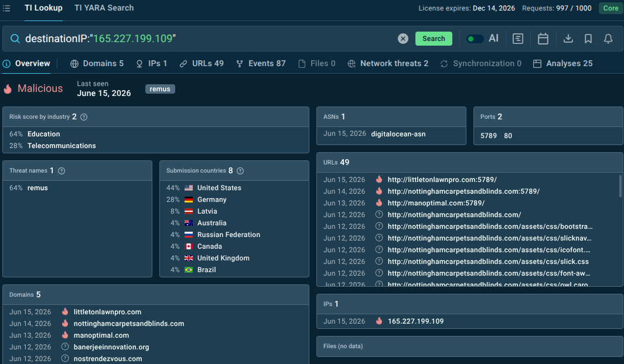Select port 80
The image size is (624, 364).
tap(508, 136)
